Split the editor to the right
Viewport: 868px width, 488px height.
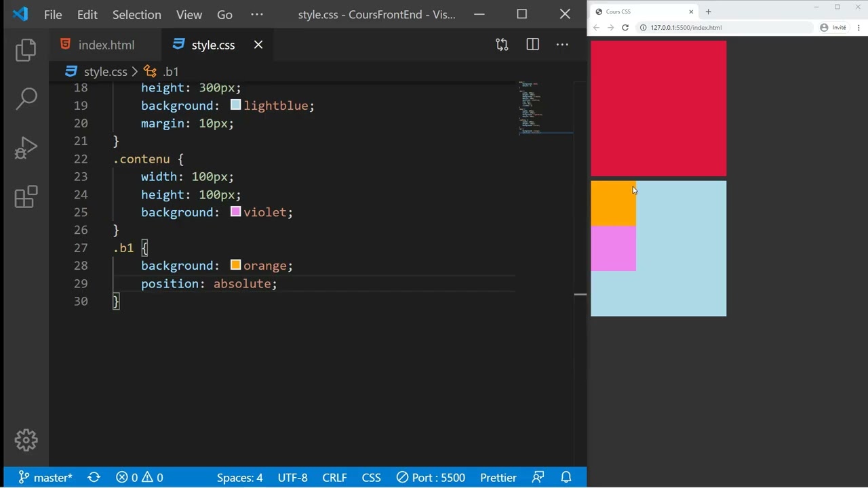point(532,45)
